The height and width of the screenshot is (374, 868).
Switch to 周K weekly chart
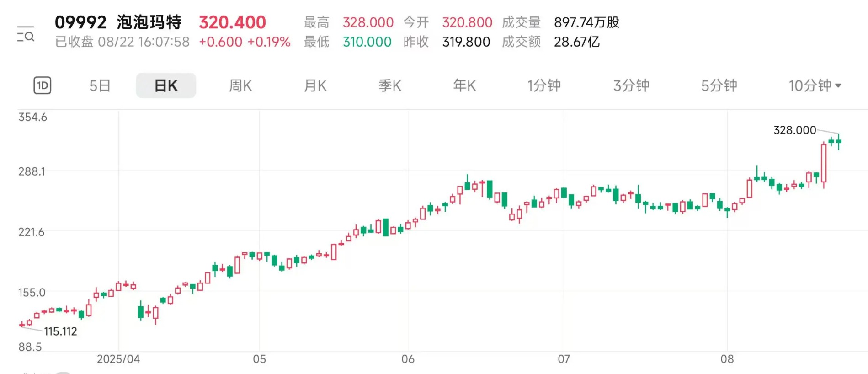tap(240, 85)
